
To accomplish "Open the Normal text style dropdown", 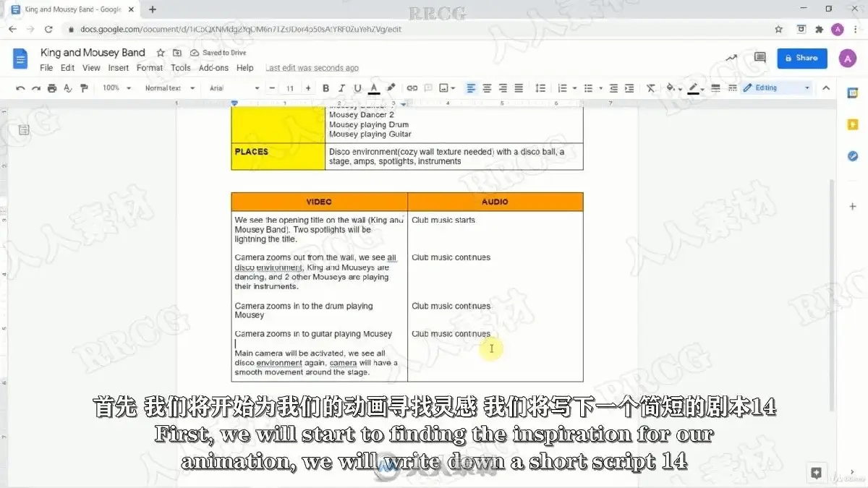I will tap(170, 88).
